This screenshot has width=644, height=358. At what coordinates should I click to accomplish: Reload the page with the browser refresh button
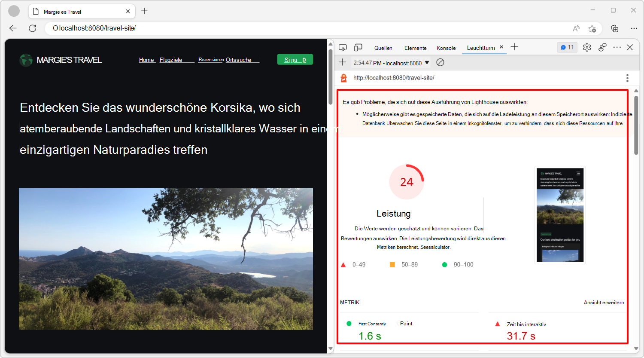point(33,28)
